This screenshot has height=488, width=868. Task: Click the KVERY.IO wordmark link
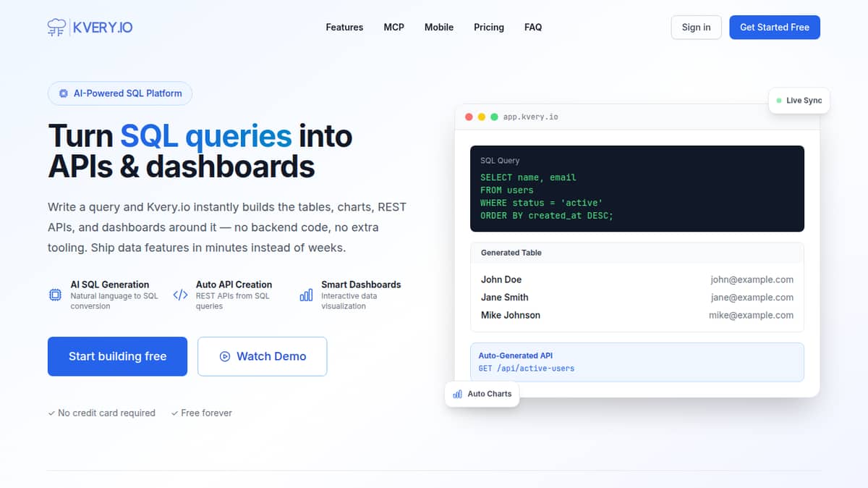[x=103, y=28]
